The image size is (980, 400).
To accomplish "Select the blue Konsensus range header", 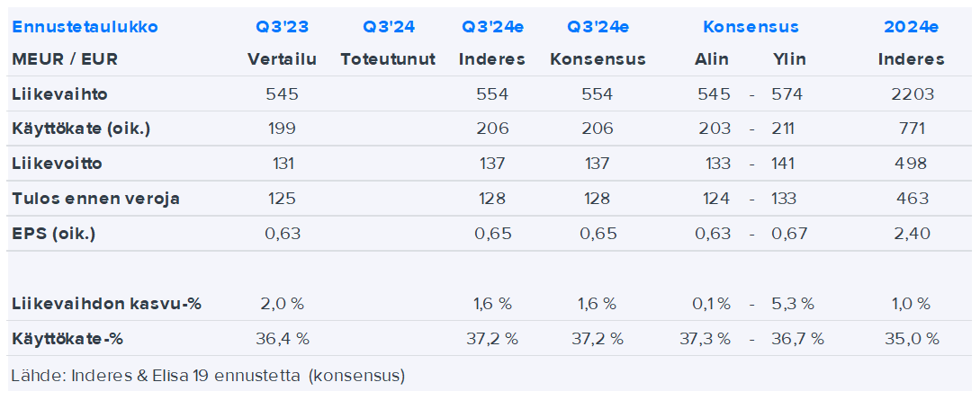I will [x=751, y=27].
